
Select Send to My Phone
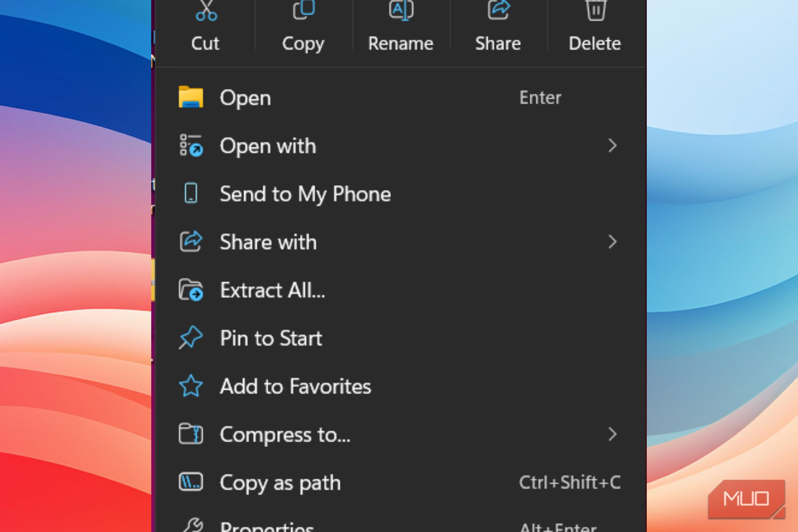coord(401,194)
